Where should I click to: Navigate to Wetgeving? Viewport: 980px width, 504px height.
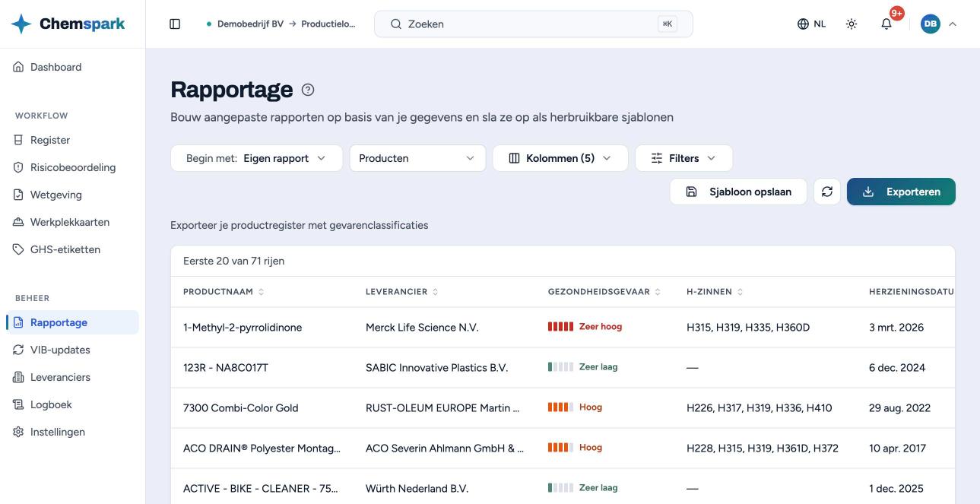[x=72, y=195]
